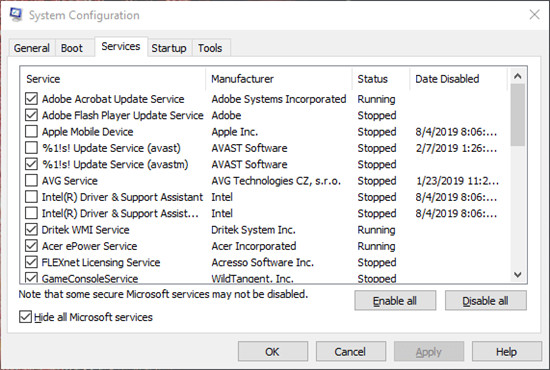Image resolution: width=550 pixels, height=370 pixels.
Task: Disable the Acer ePower Service checkbox
Action: tap(32, 246)
